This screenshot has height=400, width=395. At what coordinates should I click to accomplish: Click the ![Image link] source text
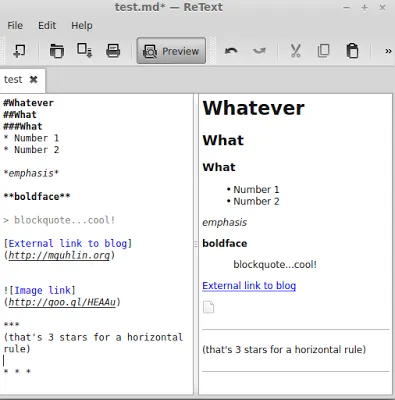click(x=39, y=290)
